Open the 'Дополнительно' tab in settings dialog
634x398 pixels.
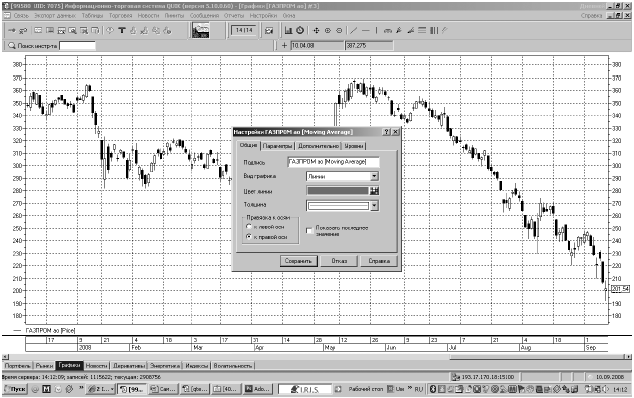[318, 146]
